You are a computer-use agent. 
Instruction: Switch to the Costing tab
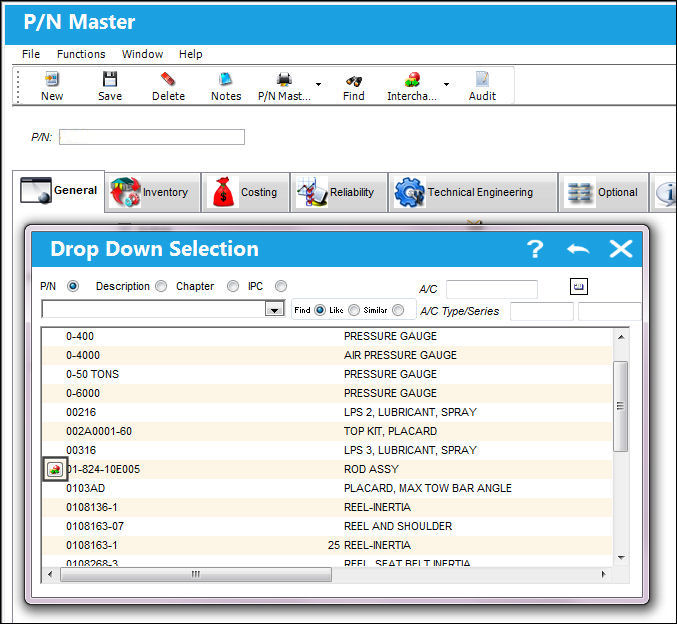pos(246,192)
